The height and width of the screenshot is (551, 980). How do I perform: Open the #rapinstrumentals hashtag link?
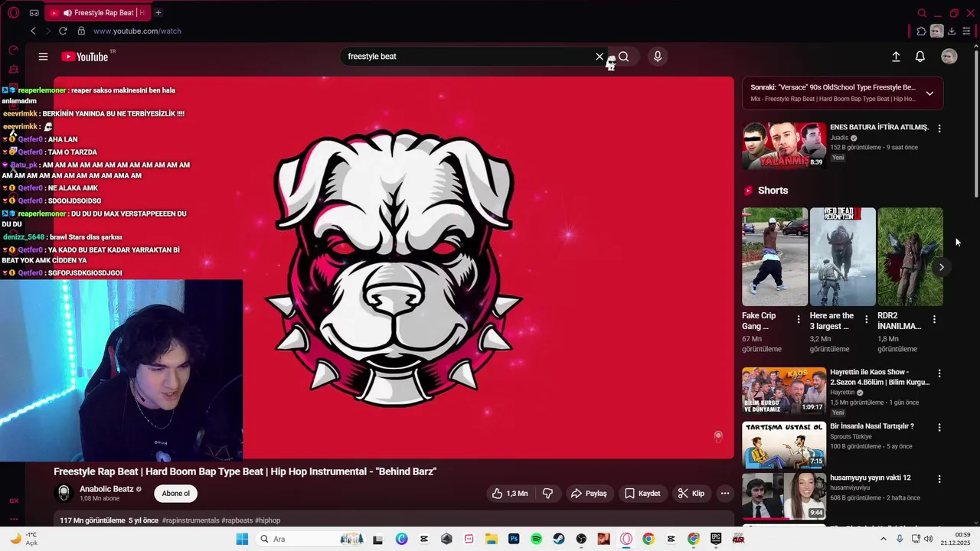(191, 520)
